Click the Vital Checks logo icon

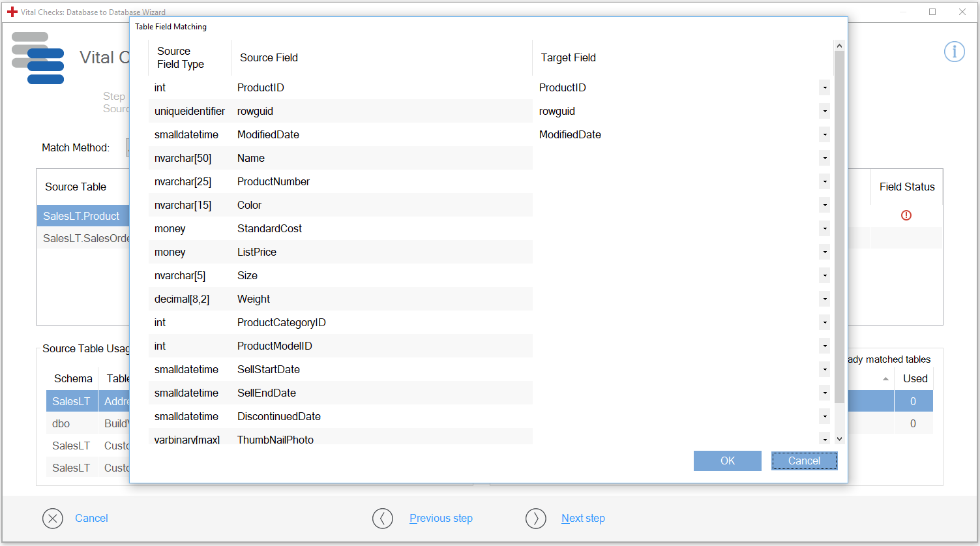click(38, 58)
